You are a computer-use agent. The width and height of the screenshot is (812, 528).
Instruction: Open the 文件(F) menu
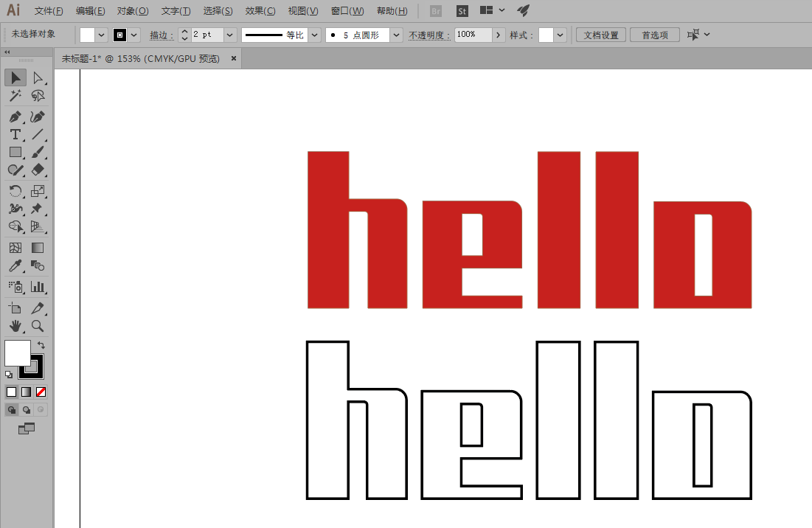click(49, 11)
